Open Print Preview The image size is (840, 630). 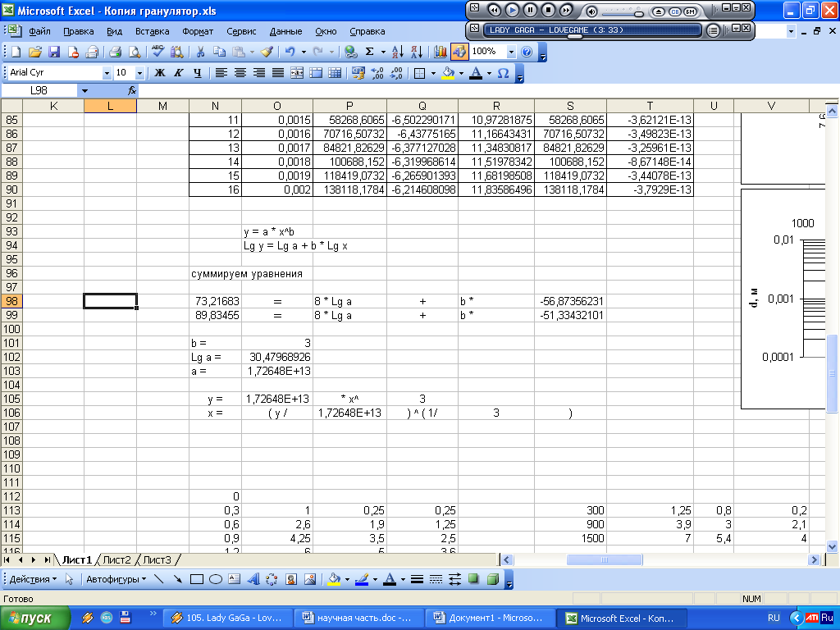coord(135,52)
